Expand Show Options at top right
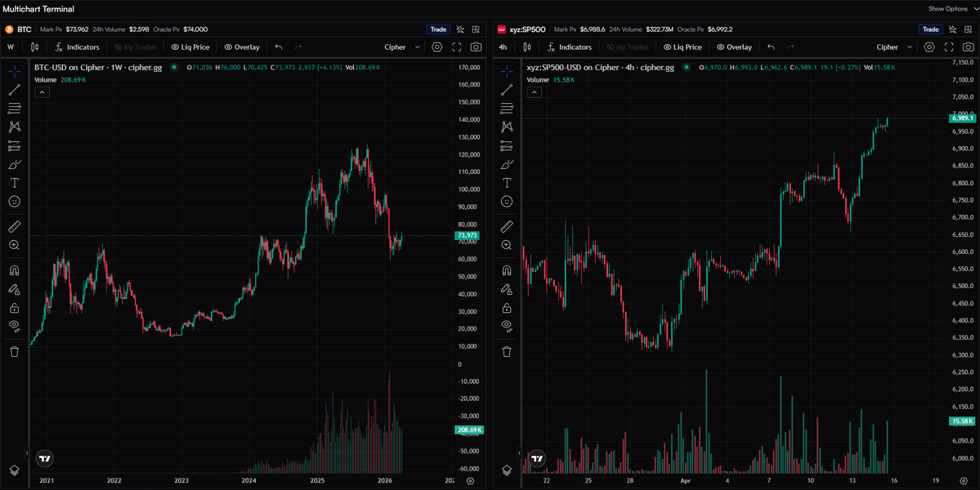The height and width of the screenshot is (490, 980). pos(952,9)
